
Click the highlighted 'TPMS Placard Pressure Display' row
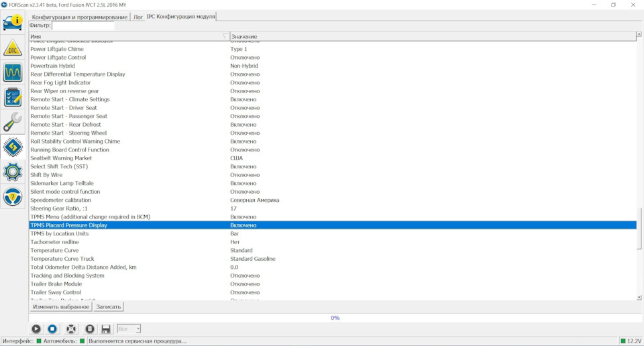[333, 225]
